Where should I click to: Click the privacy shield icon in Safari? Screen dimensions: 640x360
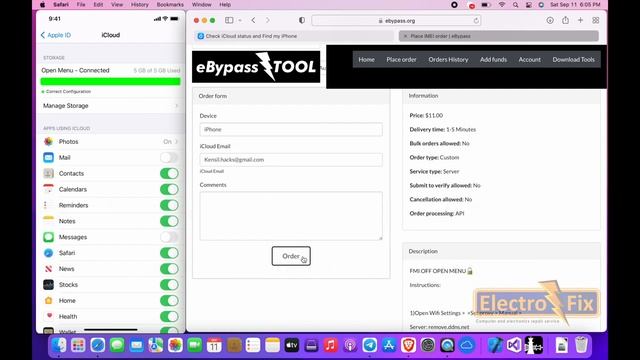click(302, 20)
